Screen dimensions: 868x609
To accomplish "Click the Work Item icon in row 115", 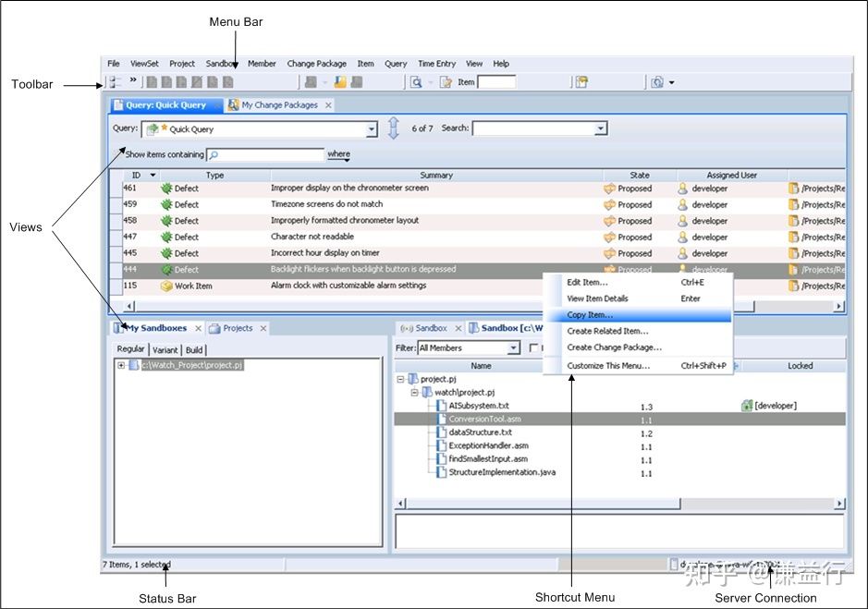I will [x=166, y=286].
